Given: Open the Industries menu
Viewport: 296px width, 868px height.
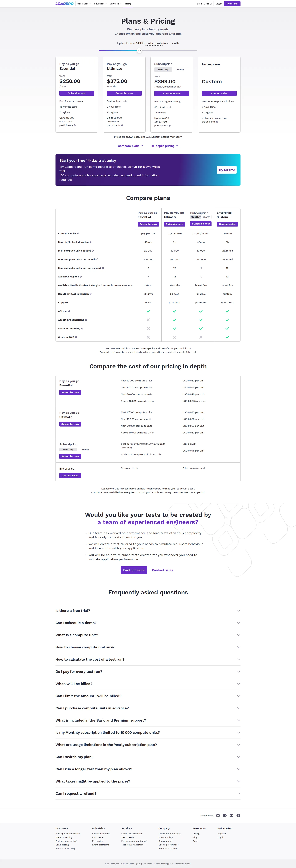Looking at the screenshot, I should [99, 4].
